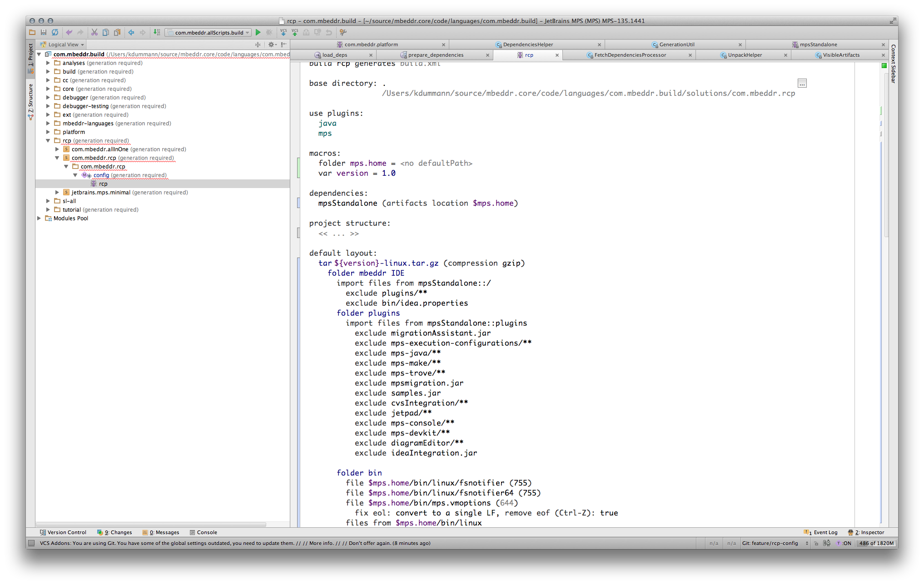This screenshot has height=585, width=924.
Task: Close the rcp editor tab
Action: [557, 55]
